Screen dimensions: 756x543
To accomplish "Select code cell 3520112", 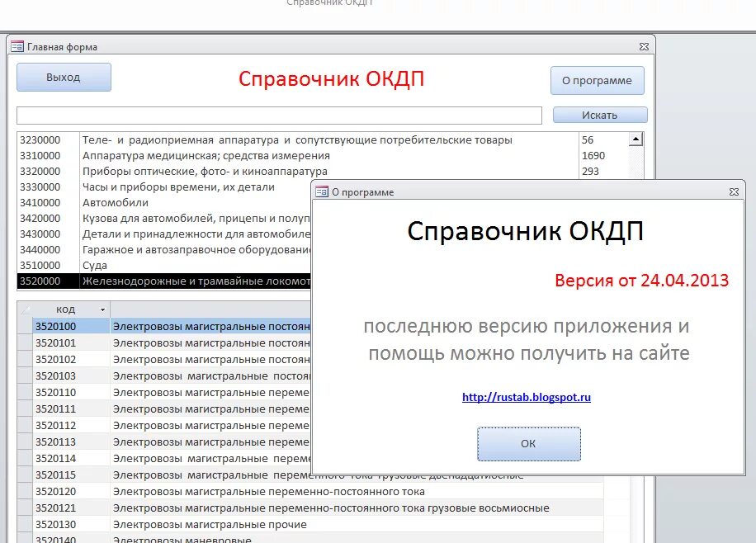I will 71,425.
